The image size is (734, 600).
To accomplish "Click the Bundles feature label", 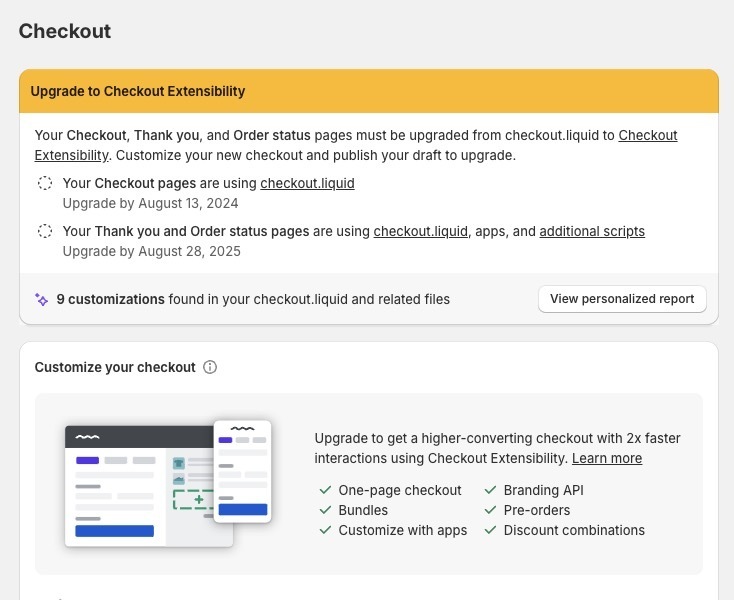I will point(363,510).
